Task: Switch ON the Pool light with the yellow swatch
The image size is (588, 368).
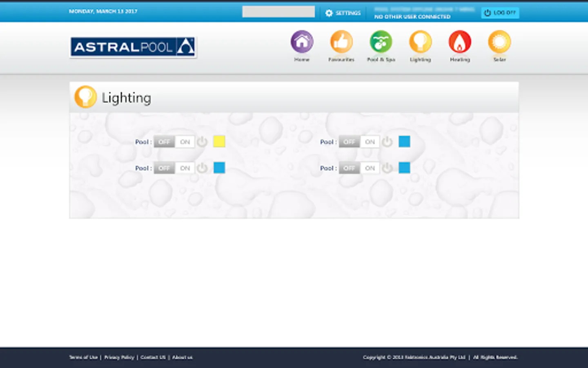Action: point(185,142)
